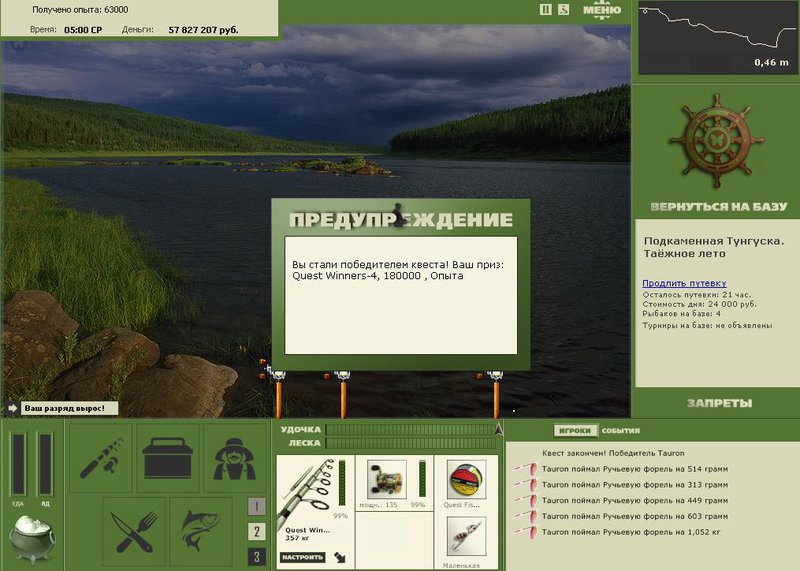Click the event row with 603 грамм
800x571 pixels.
point(635,516)
